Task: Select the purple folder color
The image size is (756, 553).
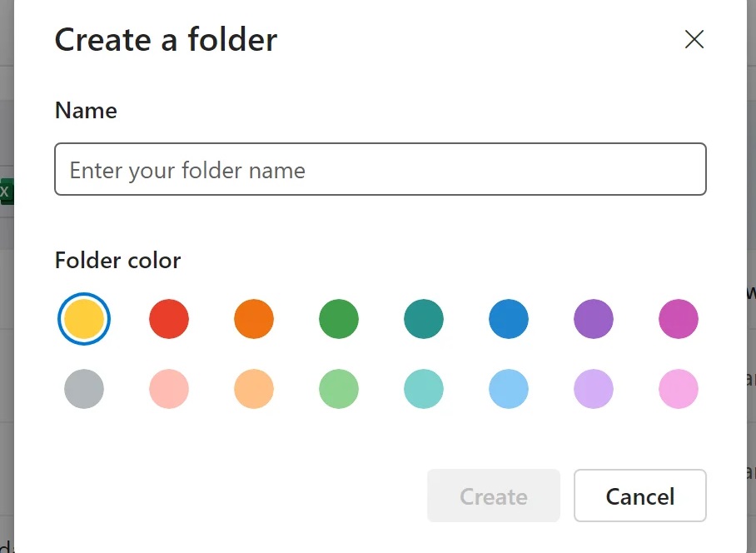Action: tap(594, 319)
